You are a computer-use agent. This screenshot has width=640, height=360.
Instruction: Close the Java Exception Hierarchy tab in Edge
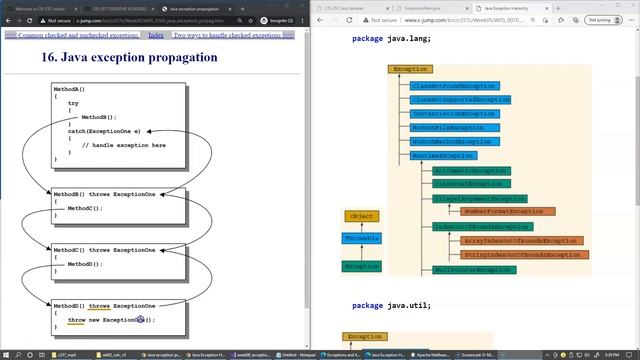[x=547, y=8]
